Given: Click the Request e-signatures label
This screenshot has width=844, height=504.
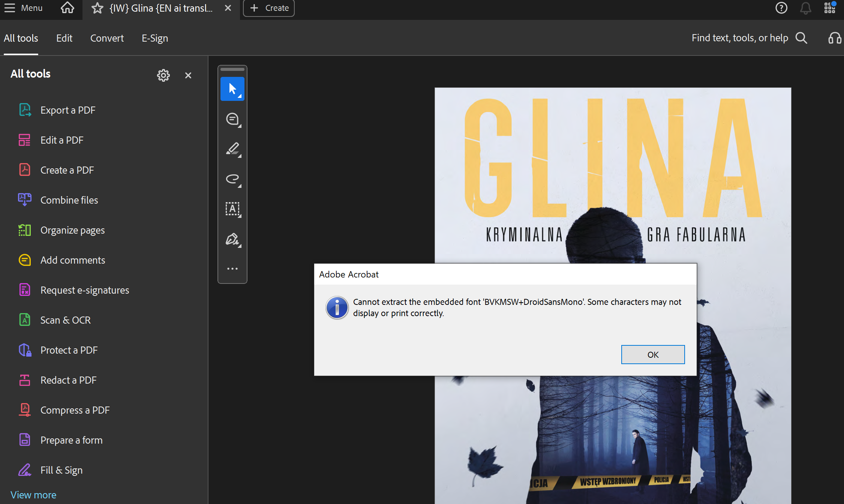Looking at the screenshot, I should (85, 290).
